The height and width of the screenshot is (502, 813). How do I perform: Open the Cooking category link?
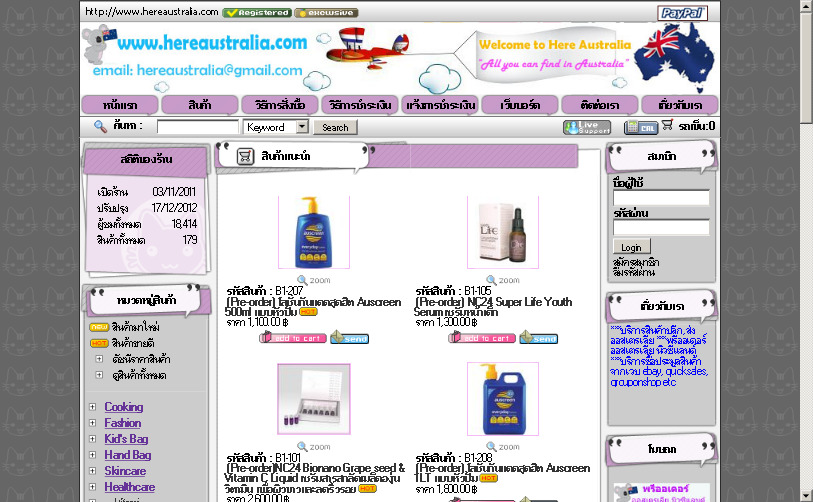pyautogui.click(x=124, y=407)
